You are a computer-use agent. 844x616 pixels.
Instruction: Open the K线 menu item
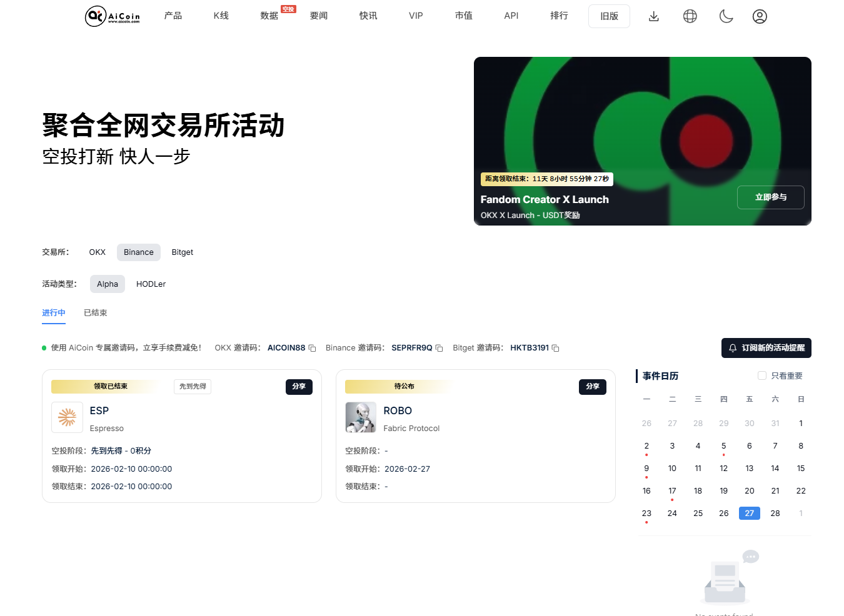point(220,16)
